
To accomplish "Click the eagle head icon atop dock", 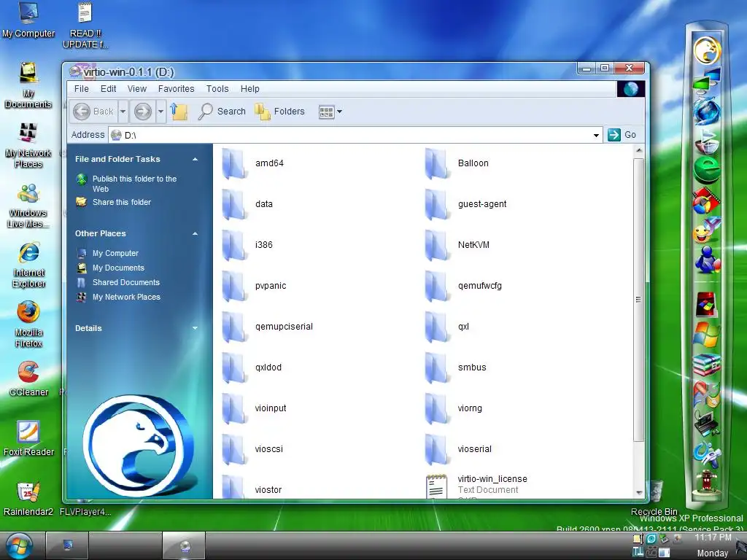I will pos(706,50).
